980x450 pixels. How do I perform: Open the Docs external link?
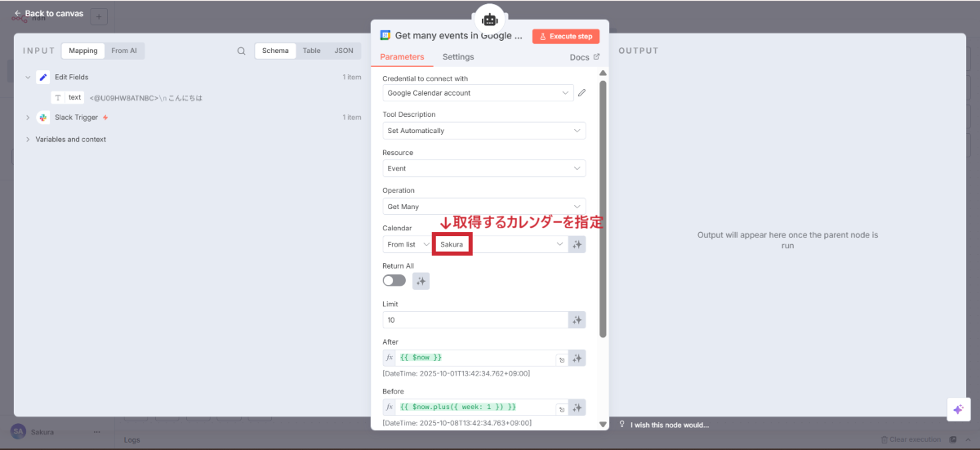(x=584, y=57)
